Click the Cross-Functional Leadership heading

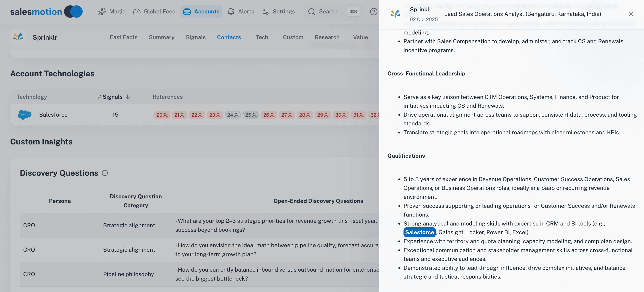tap(426, 73)
